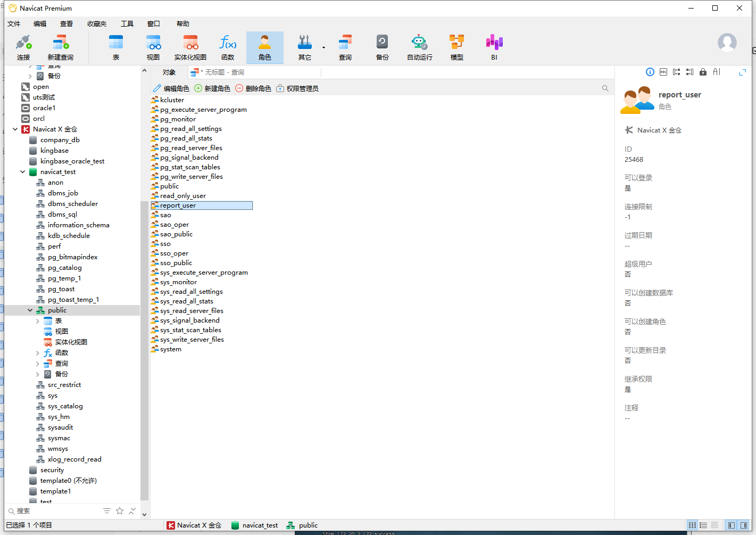Collapse all icon in navigation pane footer
Screen dimensions: 756x535
coord(132,511)
